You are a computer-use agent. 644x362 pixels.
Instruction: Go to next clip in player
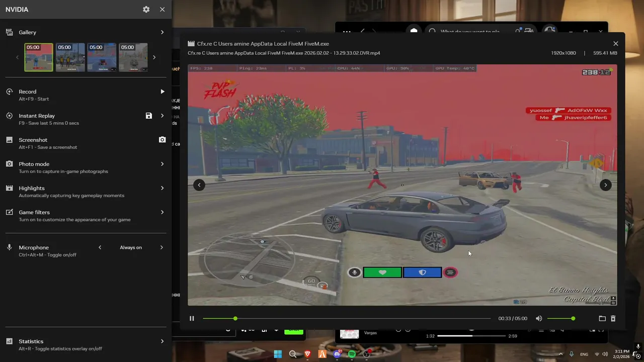606,185
